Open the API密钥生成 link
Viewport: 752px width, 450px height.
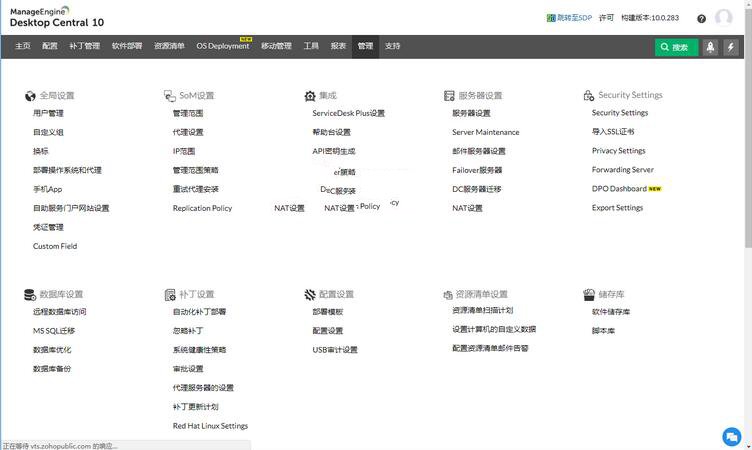[x=334, y=151]
